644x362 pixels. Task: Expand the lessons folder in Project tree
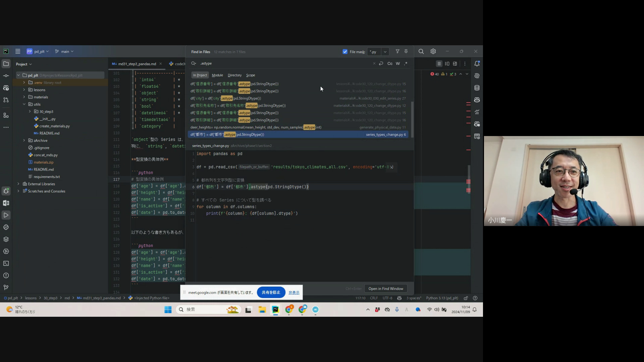(x=24, y=90)
